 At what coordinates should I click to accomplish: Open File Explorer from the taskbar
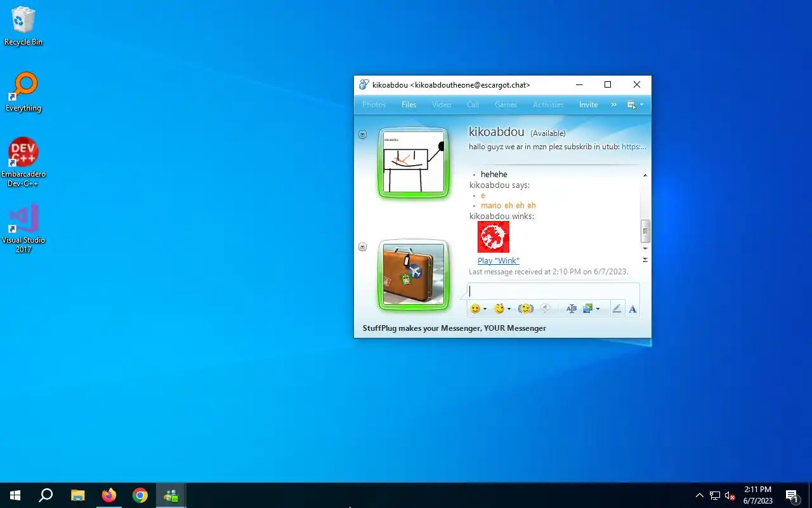click(x=77, y=495)
